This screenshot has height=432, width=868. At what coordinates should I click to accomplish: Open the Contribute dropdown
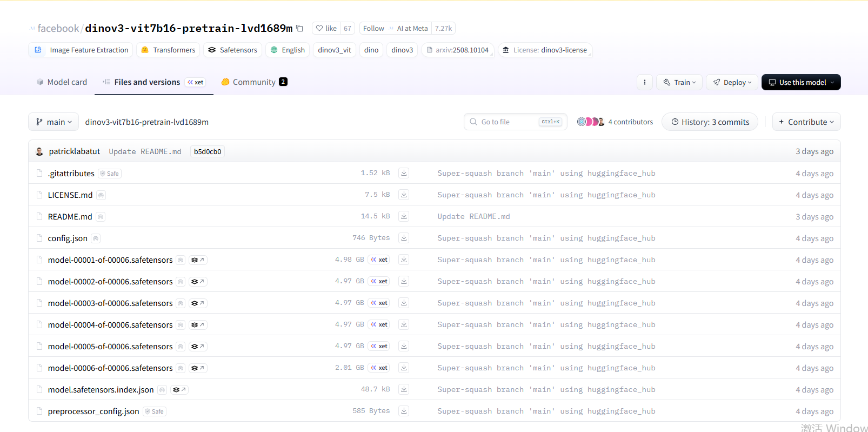tap(806, 122)
